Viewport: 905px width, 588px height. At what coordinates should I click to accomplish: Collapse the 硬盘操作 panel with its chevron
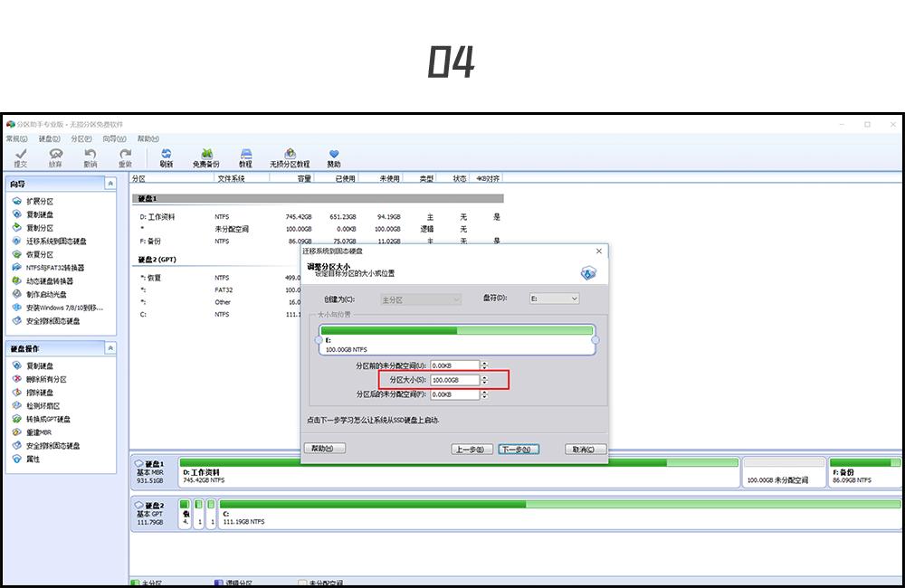point(110,348)
